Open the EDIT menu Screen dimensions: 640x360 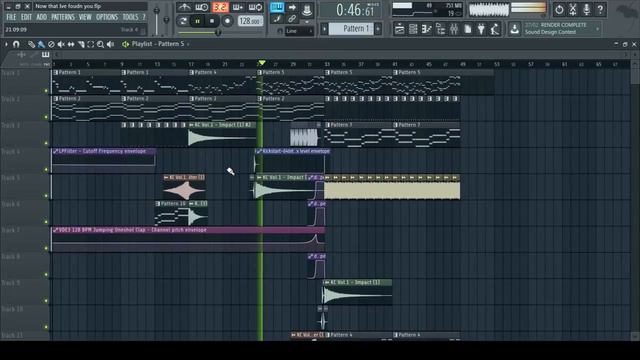tap(26, 17)
